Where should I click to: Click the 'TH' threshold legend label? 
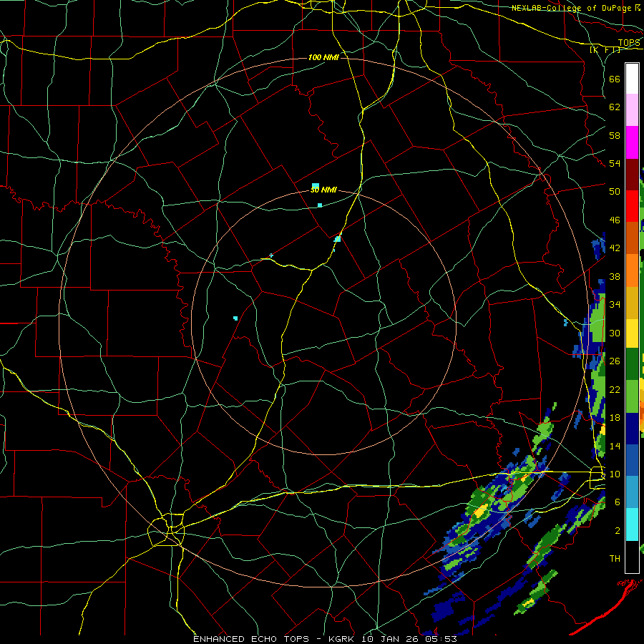tap(615, 559)
